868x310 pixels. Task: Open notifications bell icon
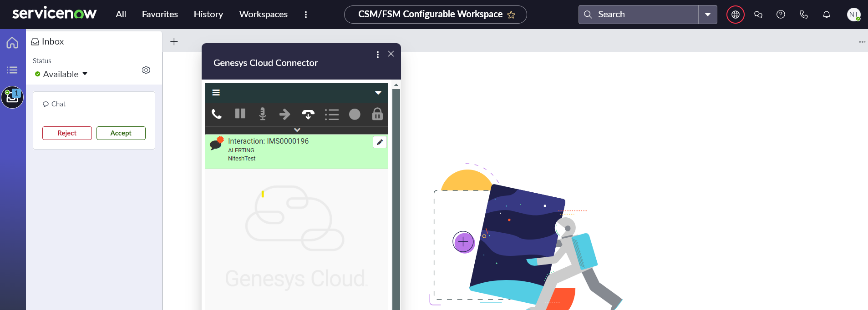pyautogui.click(x=827, y=15)
